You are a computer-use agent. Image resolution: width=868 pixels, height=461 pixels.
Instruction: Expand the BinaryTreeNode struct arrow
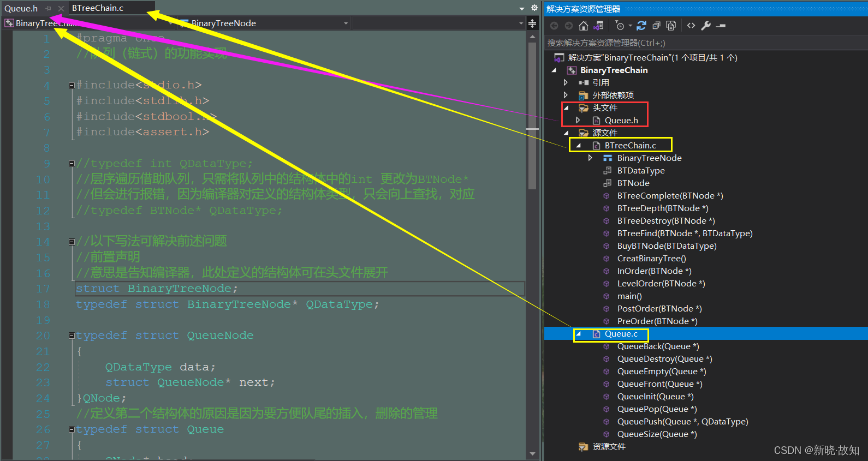pyautogui.click(x=590, y=158)
